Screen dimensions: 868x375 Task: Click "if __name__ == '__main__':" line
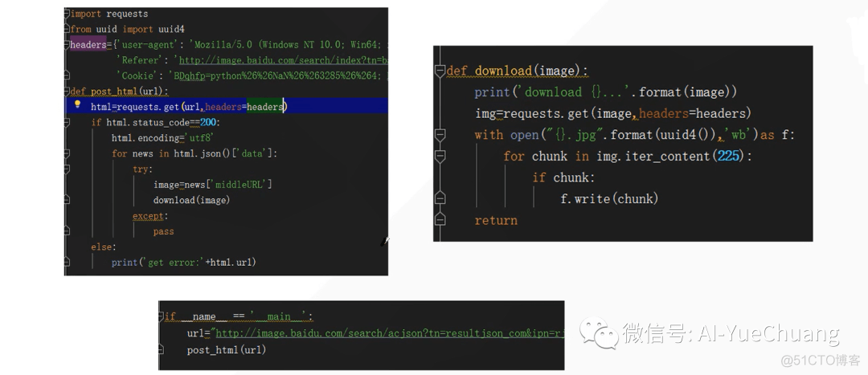(x=240, y=317)
